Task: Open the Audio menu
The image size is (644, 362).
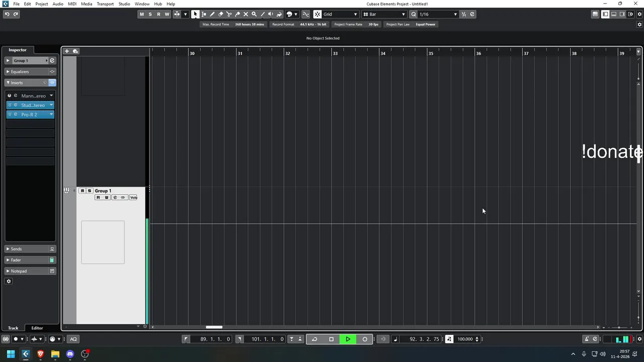Action: coord(58,4)
